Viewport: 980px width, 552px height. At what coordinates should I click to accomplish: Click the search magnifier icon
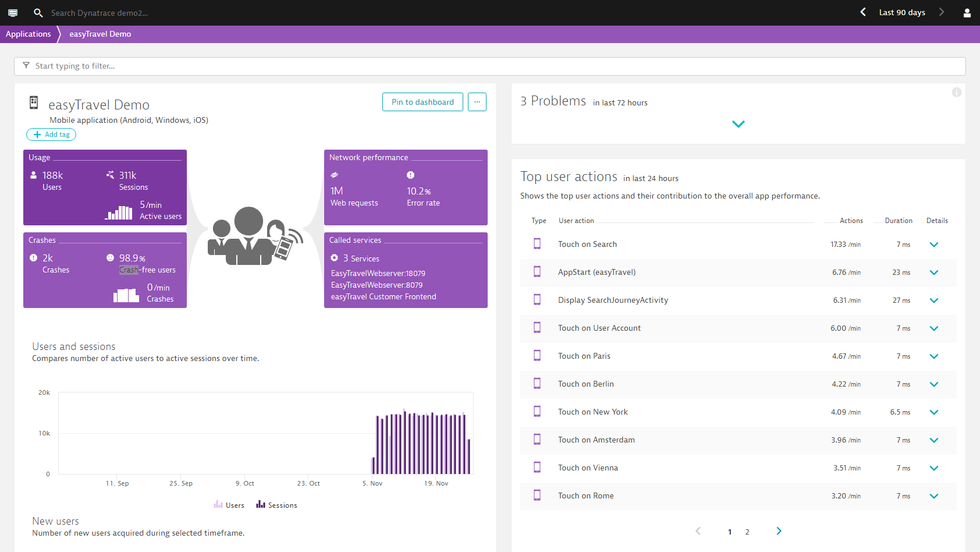[x=38, y=12]
